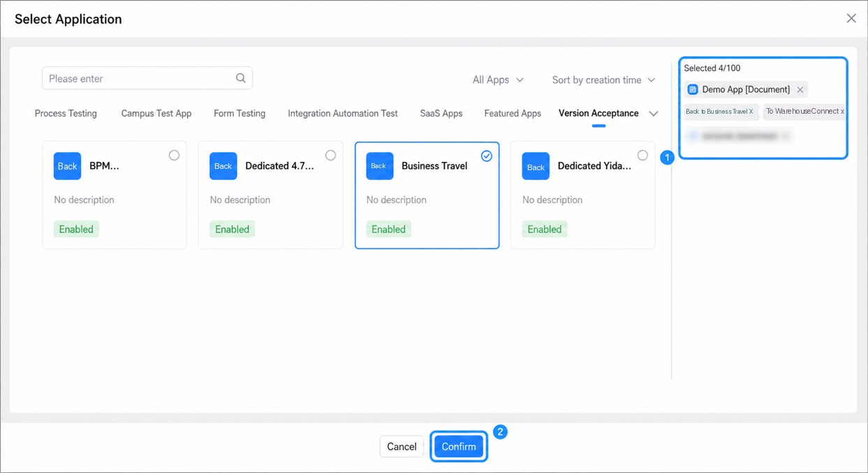The width and height of the screenshot is (868, 473).
Task: Remove the Business Travel selected tag
Action: 751,112
